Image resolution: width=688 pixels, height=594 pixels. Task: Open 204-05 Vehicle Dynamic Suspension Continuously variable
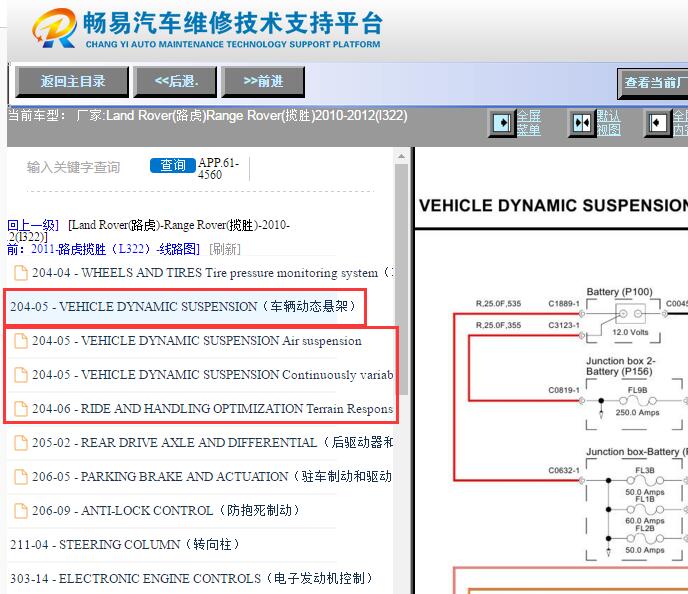point(212,375)
